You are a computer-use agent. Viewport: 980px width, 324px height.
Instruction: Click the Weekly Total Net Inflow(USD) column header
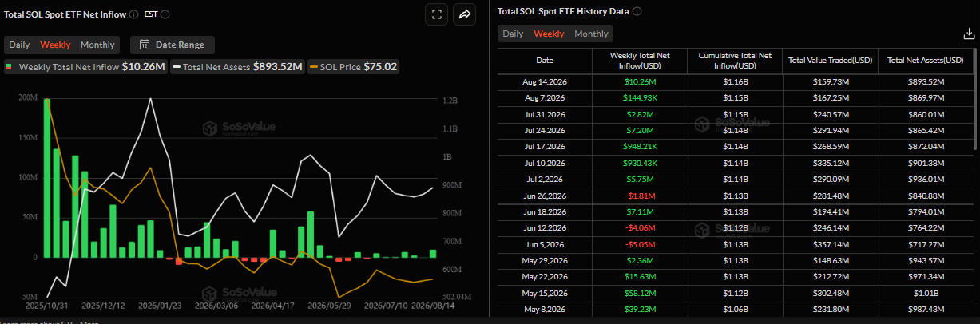(x=639, y=61)
